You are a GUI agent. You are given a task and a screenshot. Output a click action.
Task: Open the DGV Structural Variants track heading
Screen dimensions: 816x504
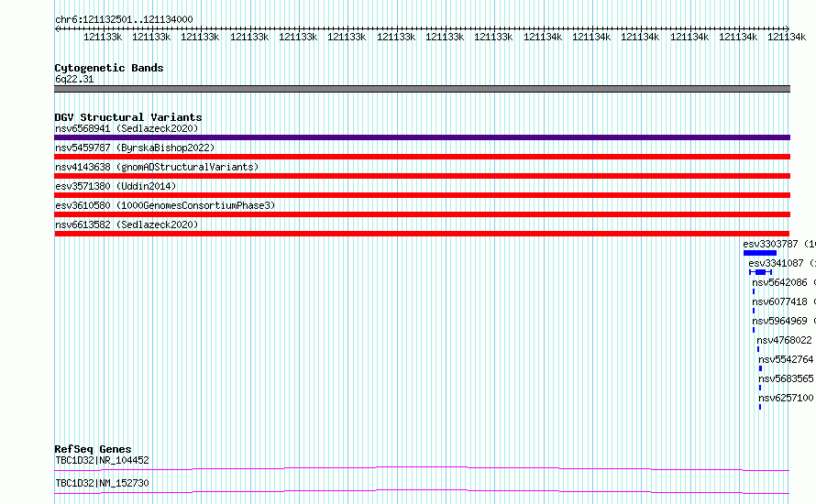pos(128,117)
